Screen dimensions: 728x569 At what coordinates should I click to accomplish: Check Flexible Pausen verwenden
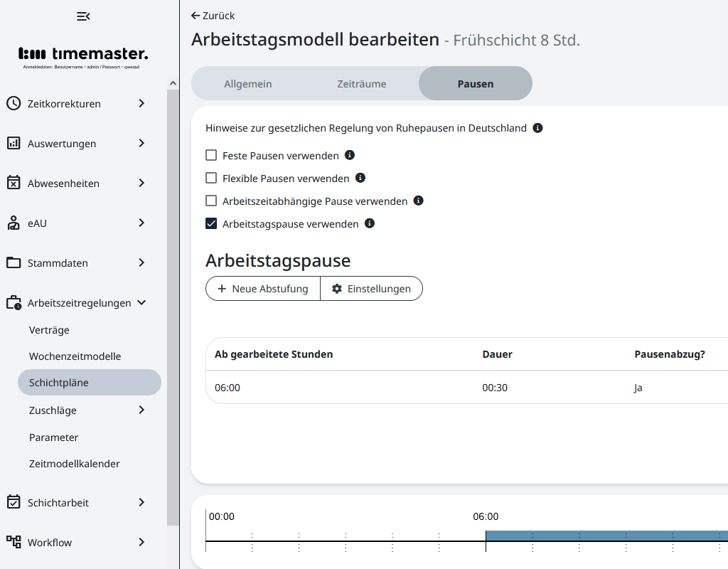pyautogui.click(x=211, y=178)
